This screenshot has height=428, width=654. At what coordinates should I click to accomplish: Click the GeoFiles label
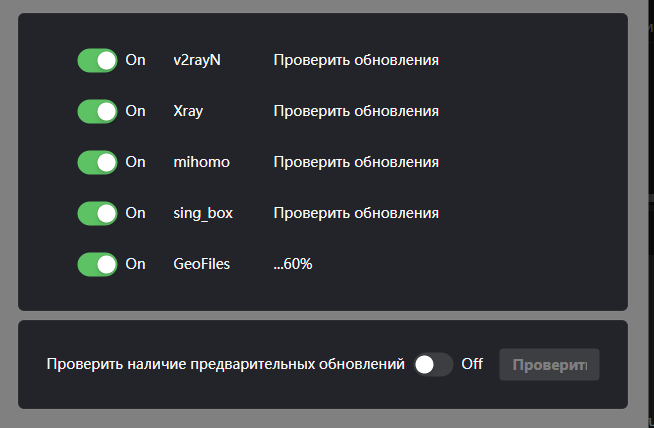click(201, 264)
